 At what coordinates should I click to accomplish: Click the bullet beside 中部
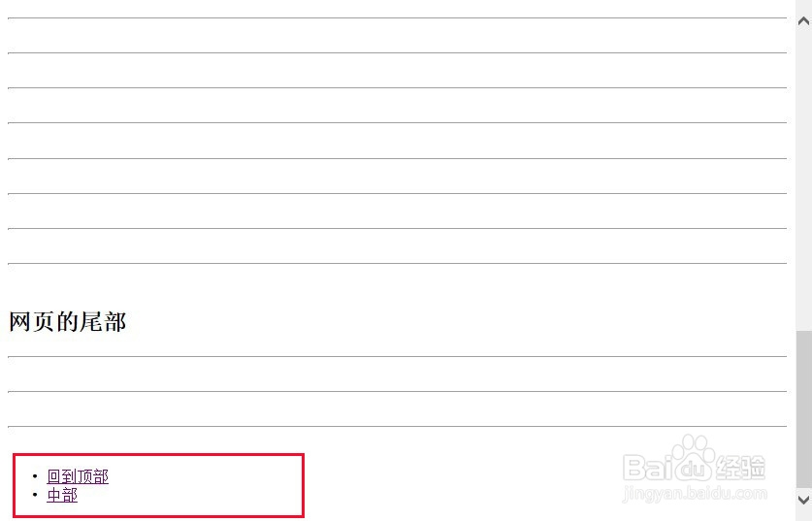(35, 495)
